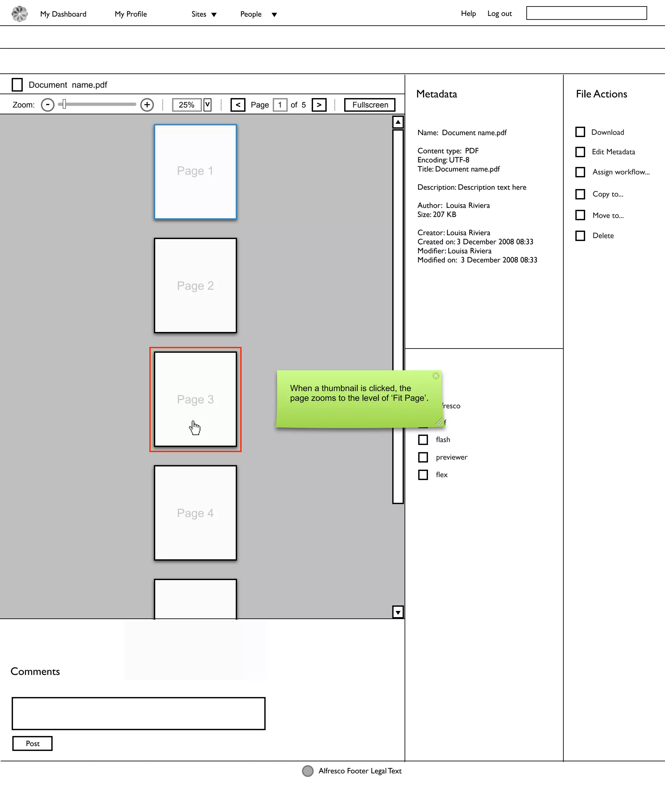The image size is (665, 812).
Task: Click the Download action icon
Action: pos(580,132)
